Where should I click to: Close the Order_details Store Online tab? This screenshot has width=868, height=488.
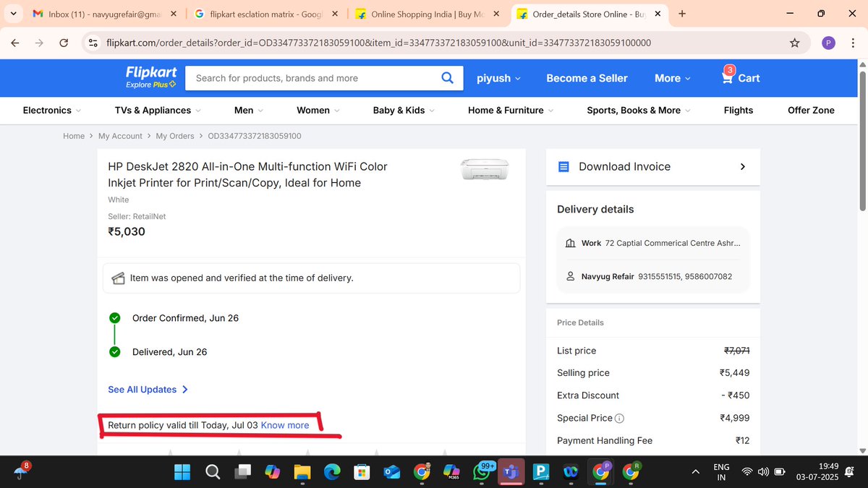pyautogui.click(x=658, y=14)
